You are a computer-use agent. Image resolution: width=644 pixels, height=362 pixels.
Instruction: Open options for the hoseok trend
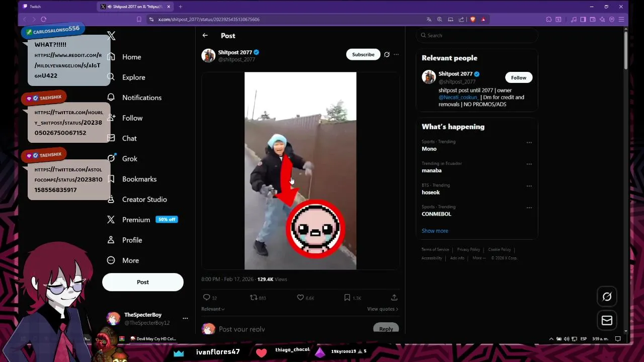[529, 186]
